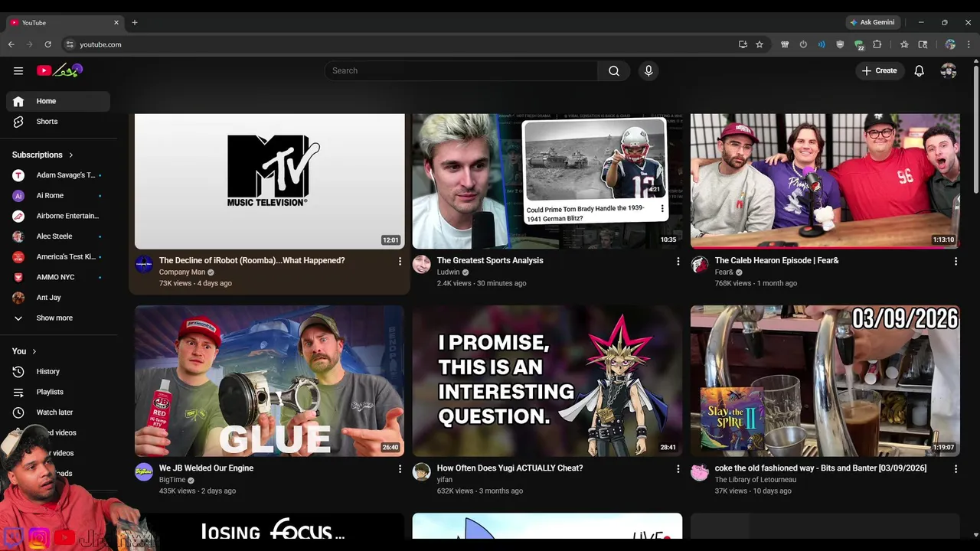Go back with browser back arrow

tap(11, 44)
